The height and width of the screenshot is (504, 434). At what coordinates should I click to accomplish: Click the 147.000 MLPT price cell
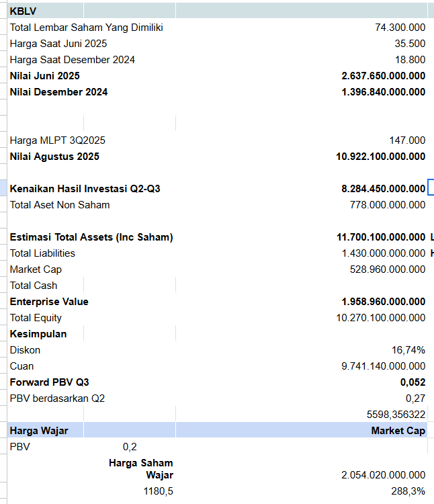[407, 140]
